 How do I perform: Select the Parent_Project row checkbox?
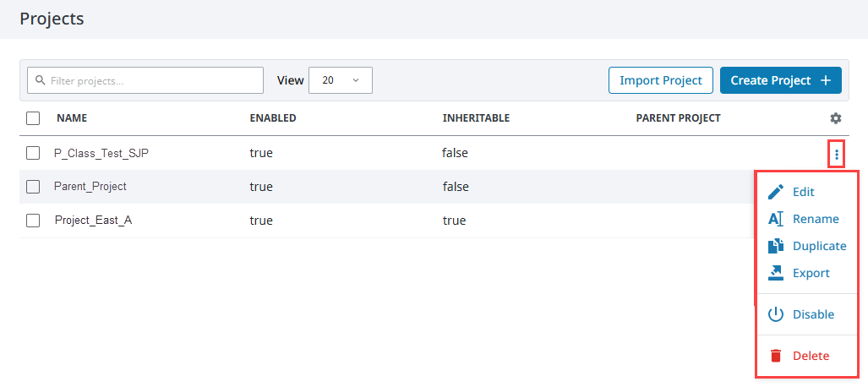point(33,187)
